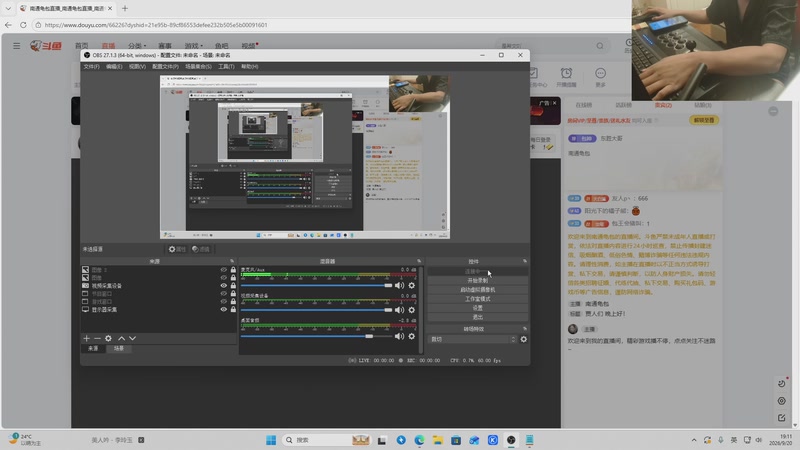Open the 文件(F) menu in OBS
The image size is (800, 450).
(x=91, y=66)
